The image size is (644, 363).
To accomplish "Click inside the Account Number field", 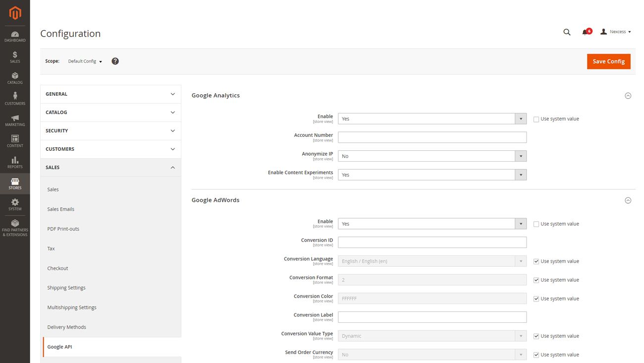I will pos(431,137).
